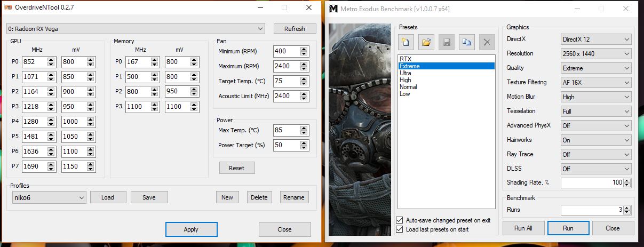Click the Delete preset X icon

click(487, 42)
